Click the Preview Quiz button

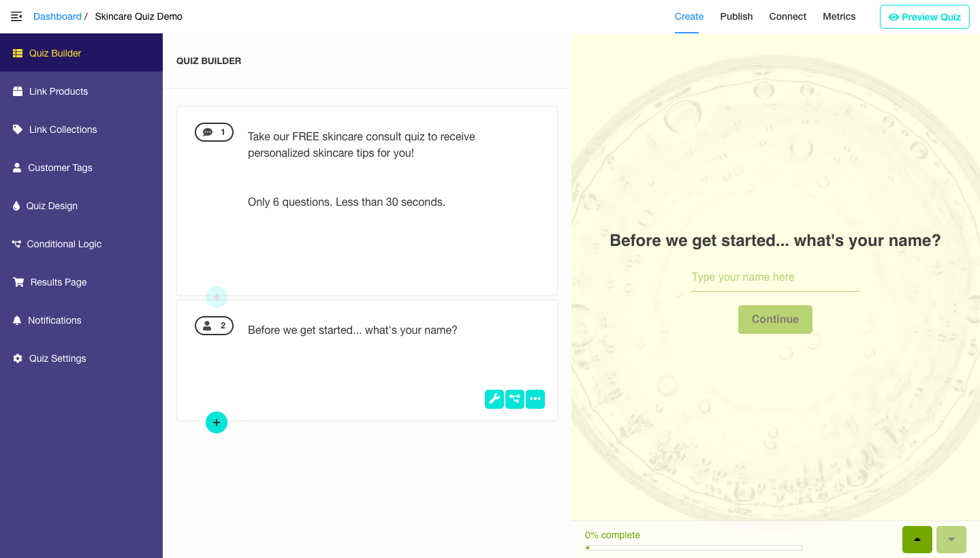point(925,17)
